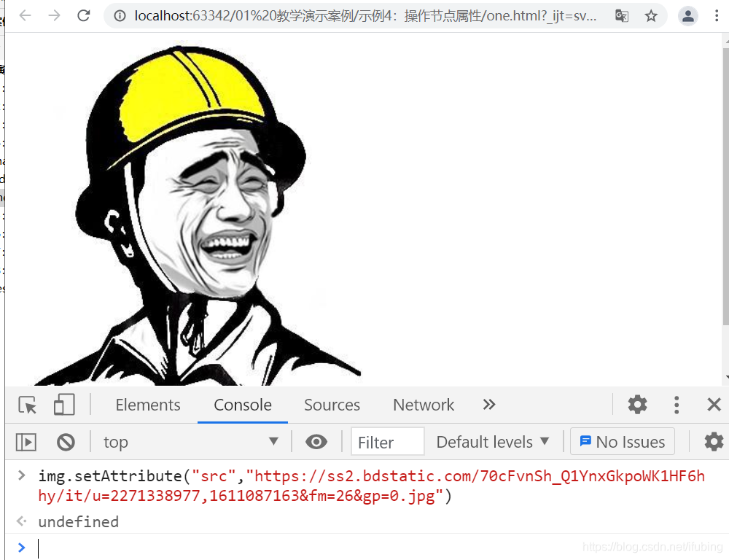Close the DevTools panel
This screenshot has height=560, width=729.
pyautogui.click(x=714, y=405)
